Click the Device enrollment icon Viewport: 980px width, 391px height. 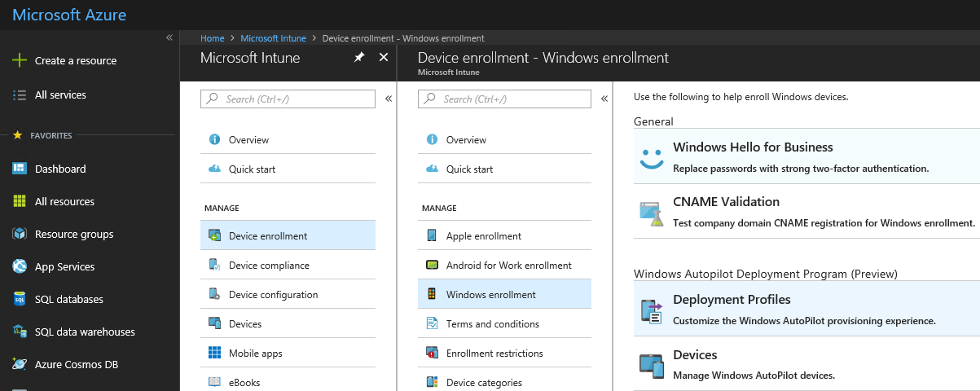click(214, 235)
